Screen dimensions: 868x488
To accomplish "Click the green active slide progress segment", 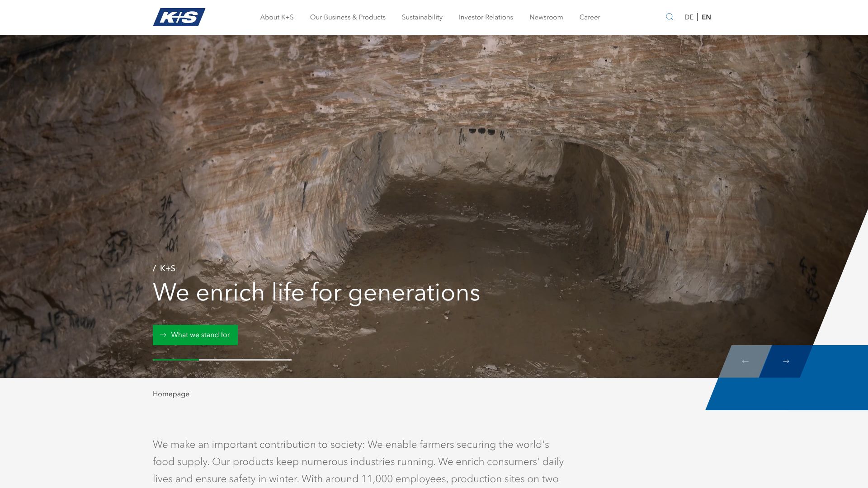I will (x=176, y=360).
